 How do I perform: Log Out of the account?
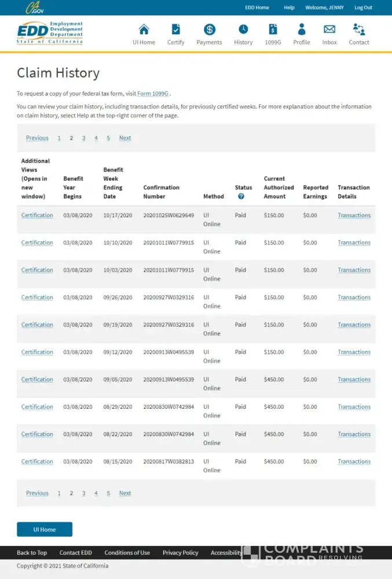pyautogui.click(x=363, y=8)
